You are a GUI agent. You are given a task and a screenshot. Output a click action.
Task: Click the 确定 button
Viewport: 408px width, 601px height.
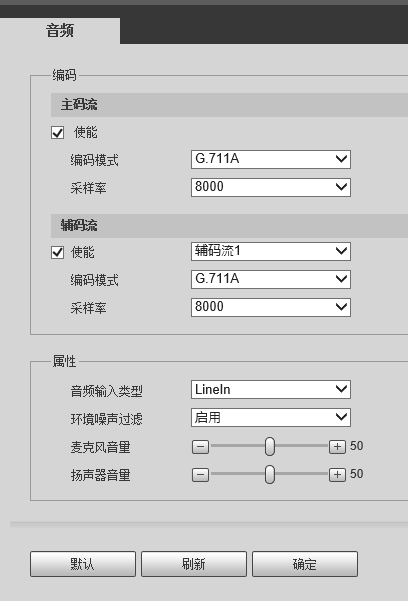(x=305, y=564)
